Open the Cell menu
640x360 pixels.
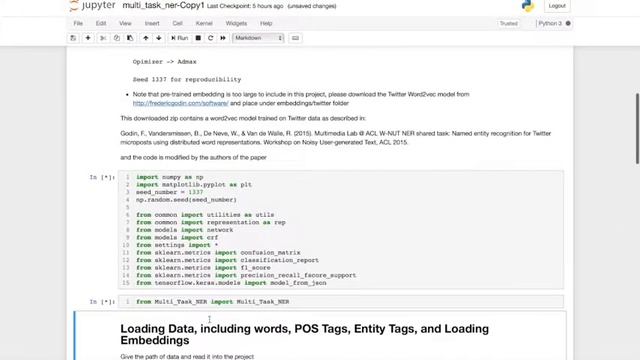tap(177, 23)
